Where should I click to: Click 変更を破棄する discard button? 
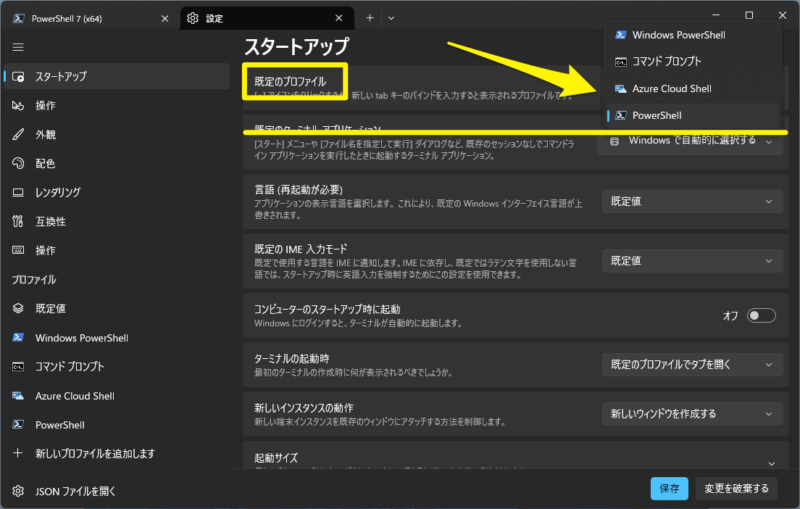[x=736, y=489]
